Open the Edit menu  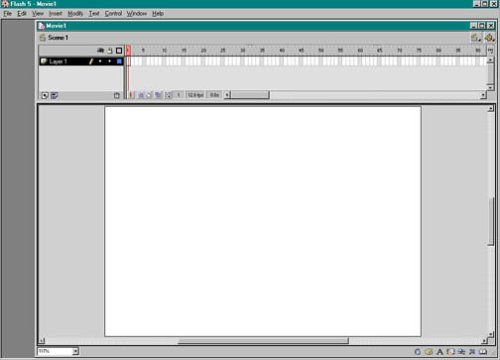(x=22, y=14)
